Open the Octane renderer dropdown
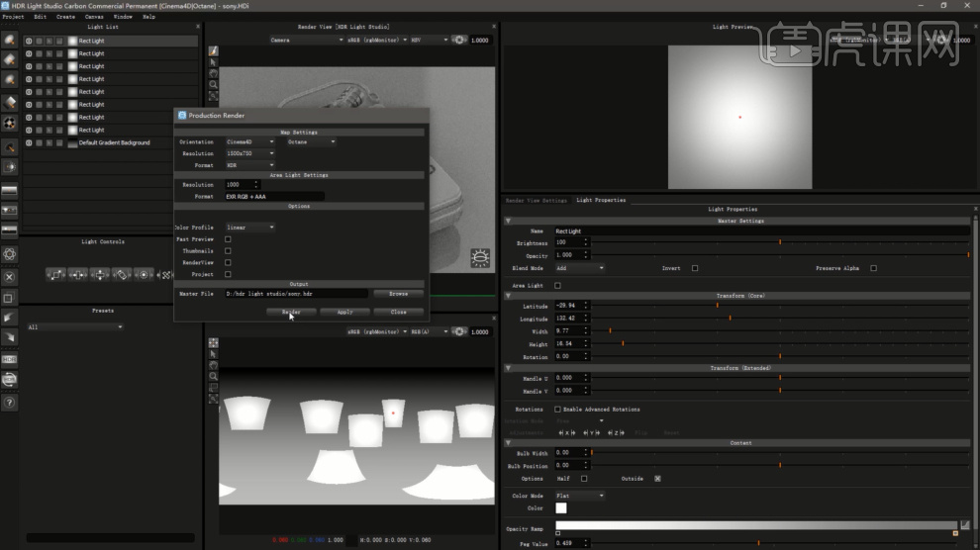 [311, 142]
